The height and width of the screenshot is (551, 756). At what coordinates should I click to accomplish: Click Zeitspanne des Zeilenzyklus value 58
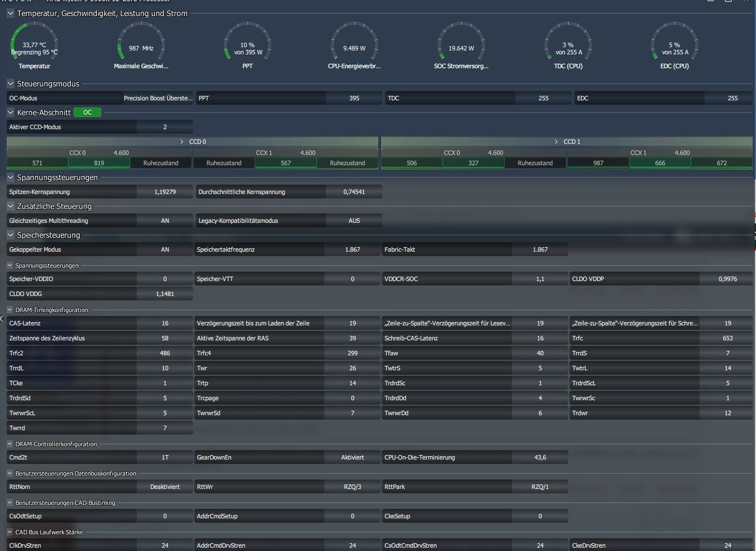tap(165, 338)
